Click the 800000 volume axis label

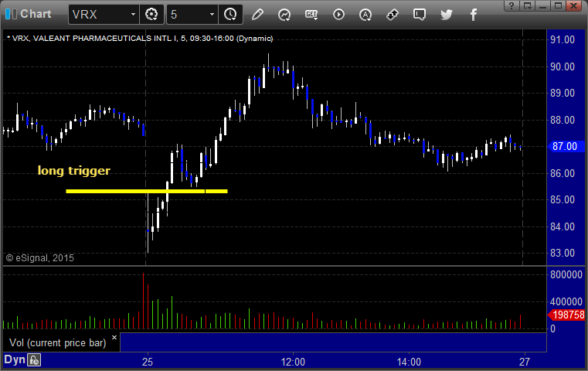(566, 274)
